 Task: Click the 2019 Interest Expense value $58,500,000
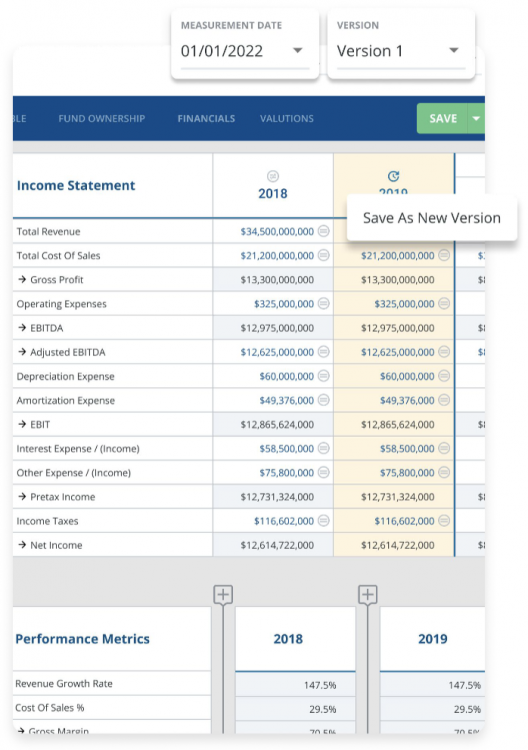click(x=407, y=449)
